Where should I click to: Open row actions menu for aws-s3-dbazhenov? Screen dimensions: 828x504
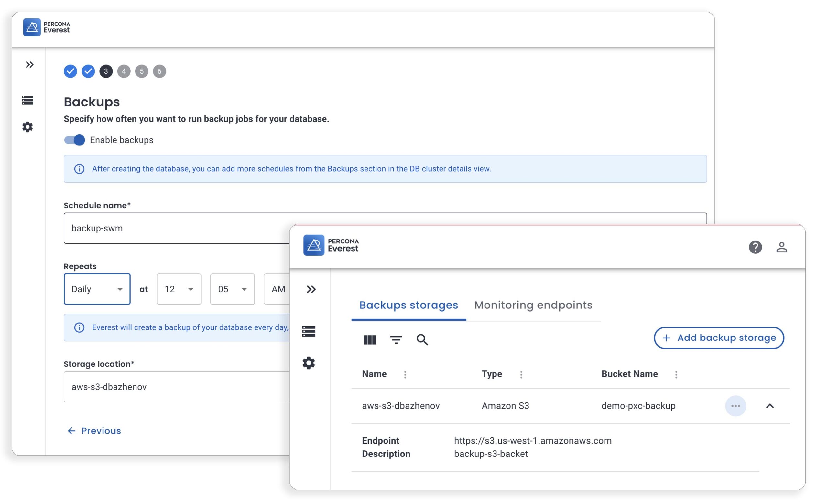(x=735, y=406)
